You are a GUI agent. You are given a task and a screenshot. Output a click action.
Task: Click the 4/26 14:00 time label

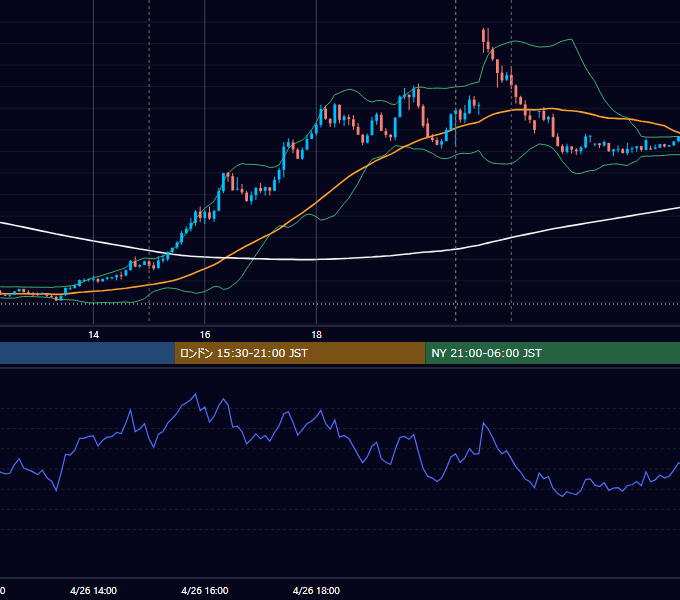click(x=93, y=590)
